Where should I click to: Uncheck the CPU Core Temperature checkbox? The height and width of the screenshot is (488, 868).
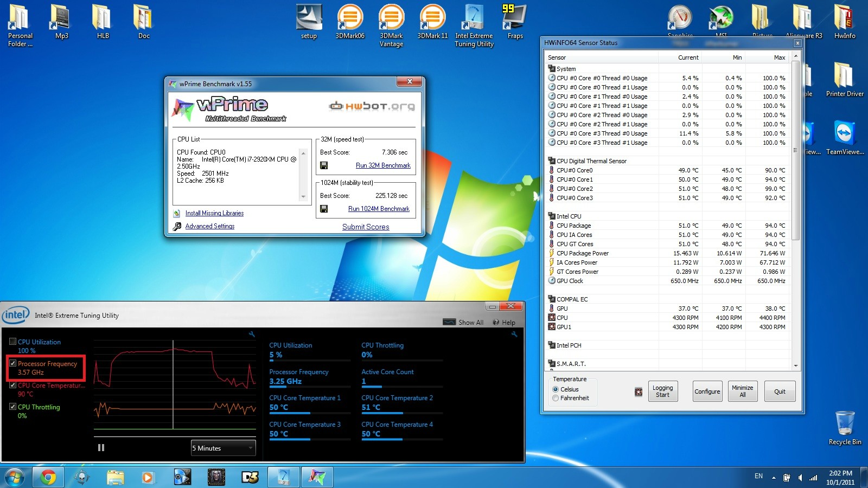12,385
